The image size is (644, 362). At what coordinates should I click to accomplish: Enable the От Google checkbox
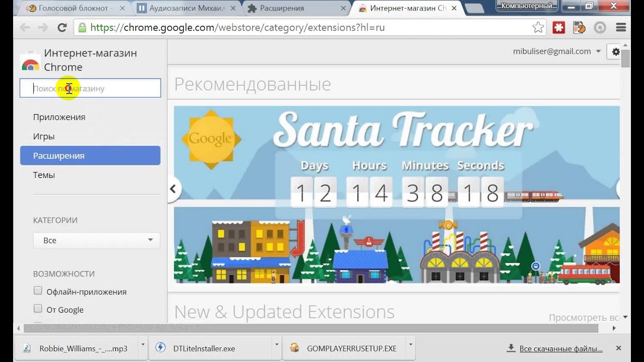pos(38,308)
